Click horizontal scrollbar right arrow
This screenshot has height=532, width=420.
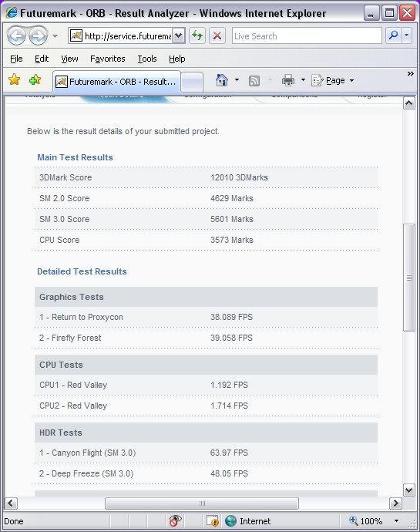395,503
